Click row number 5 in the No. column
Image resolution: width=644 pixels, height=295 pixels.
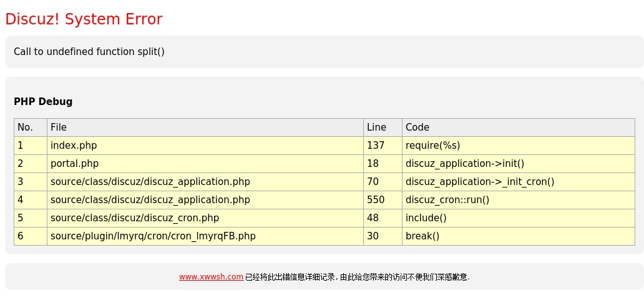point(31,218)
